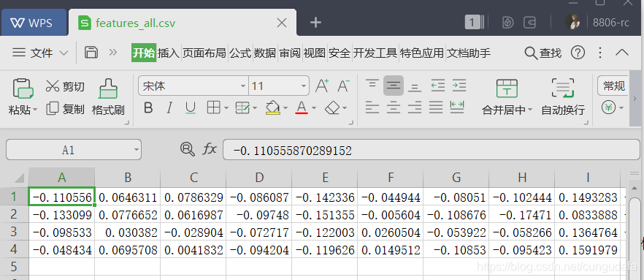Apply the fill color bucket icon
This screenshot has height=280, width=644.
coord(273,107)
